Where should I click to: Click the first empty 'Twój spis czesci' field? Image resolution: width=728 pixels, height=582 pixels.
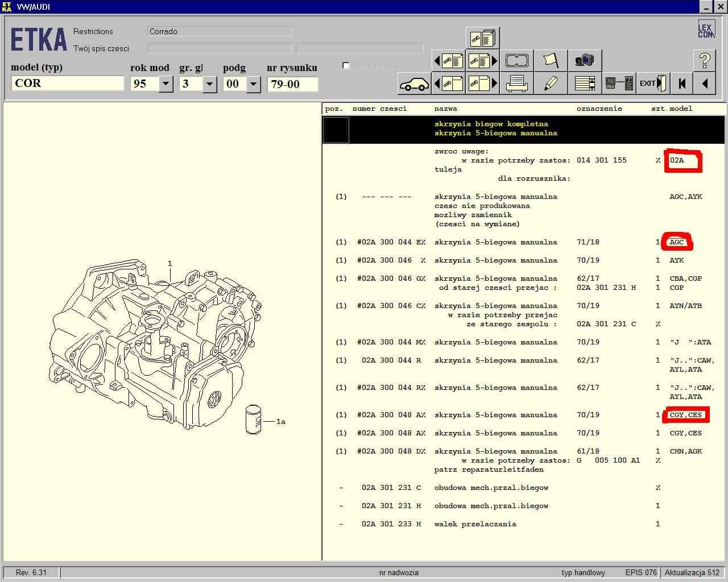(x=220, y=49)
